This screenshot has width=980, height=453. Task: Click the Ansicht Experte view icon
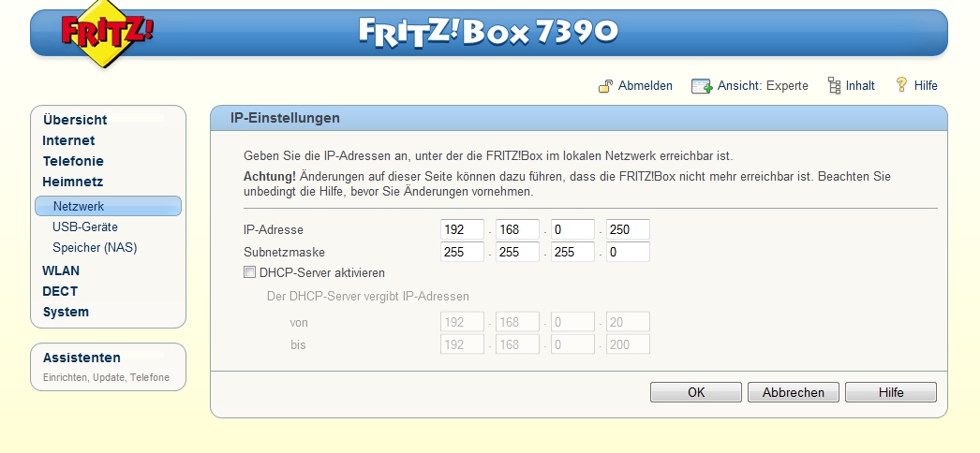(702, 86)
